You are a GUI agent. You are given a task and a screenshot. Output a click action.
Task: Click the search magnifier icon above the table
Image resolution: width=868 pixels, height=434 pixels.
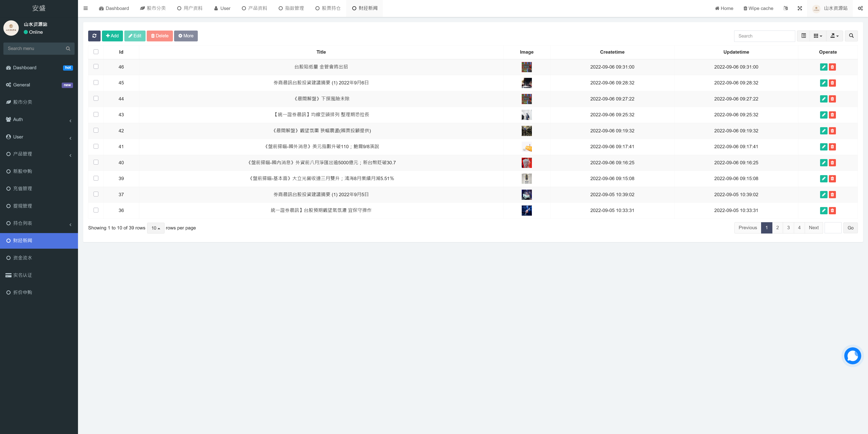(x=851, y=36)
